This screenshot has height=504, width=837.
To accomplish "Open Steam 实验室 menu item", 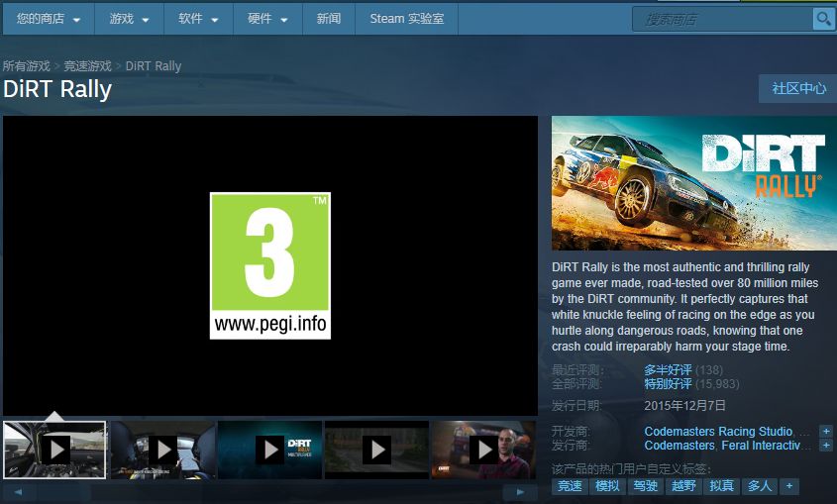I will (407, 19).
